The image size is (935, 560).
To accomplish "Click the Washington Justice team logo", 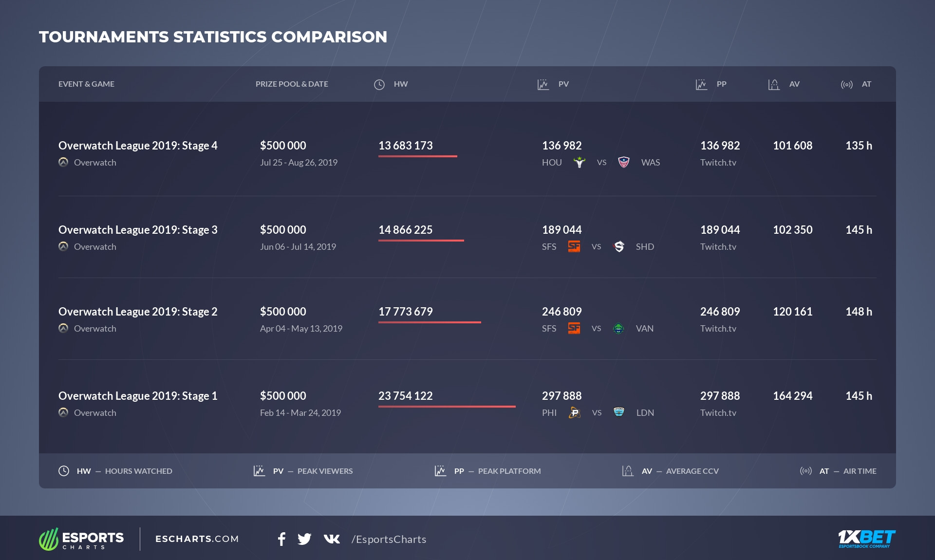I will pos(624,163).
